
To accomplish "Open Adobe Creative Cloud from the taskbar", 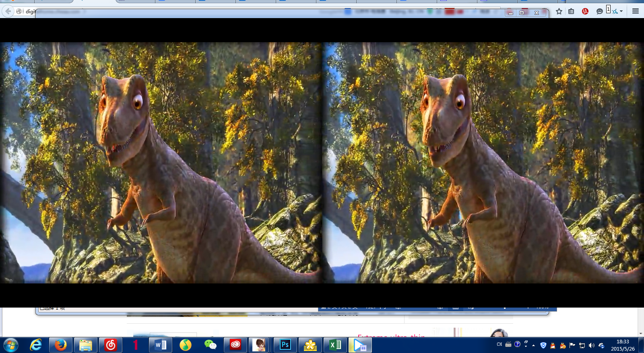I will pos(235,345).
